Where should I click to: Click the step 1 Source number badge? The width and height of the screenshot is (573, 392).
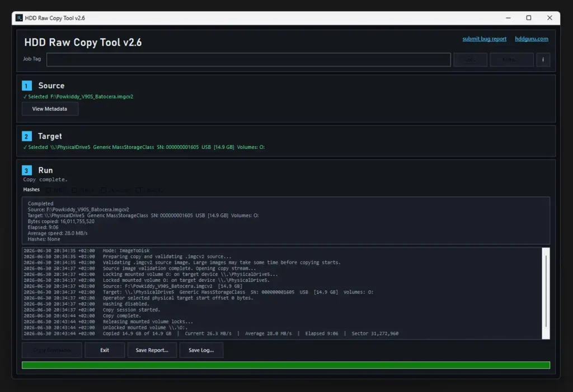pyautogui.click(x=27, y=86)
